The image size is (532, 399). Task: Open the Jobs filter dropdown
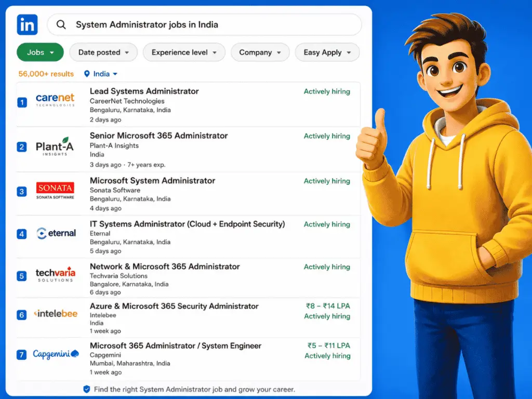coord(40,52)
